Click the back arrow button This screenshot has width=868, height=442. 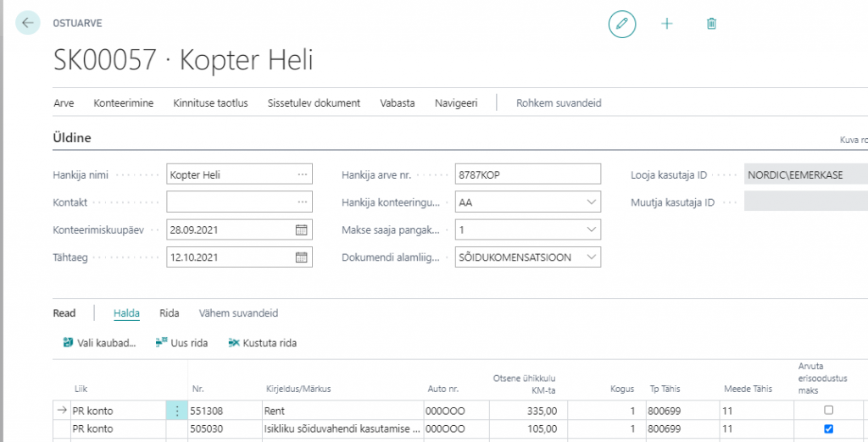pos(29,24)
